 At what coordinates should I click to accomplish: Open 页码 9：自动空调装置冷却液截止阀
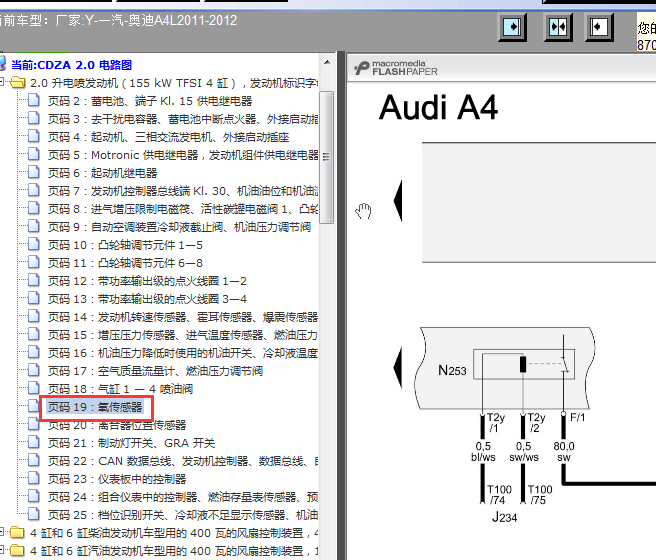[x=179, y=227]
